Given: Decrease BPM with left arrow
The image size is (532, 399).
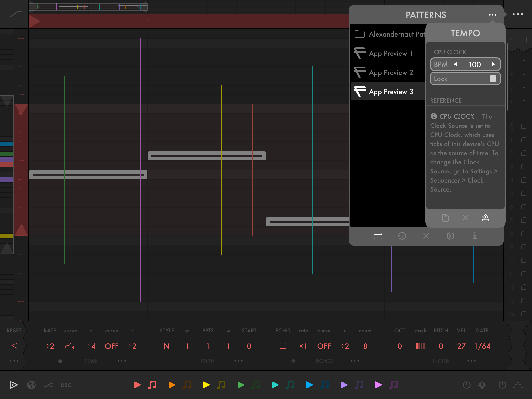Looking at the screenshot, I should pyautogui.click(x=455, y=64).
